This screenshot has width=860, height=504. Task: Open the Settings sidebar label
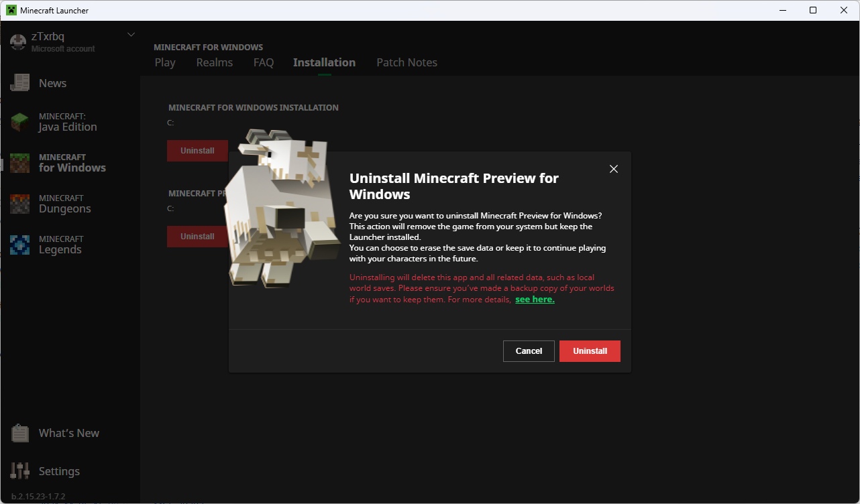[59, 471]
